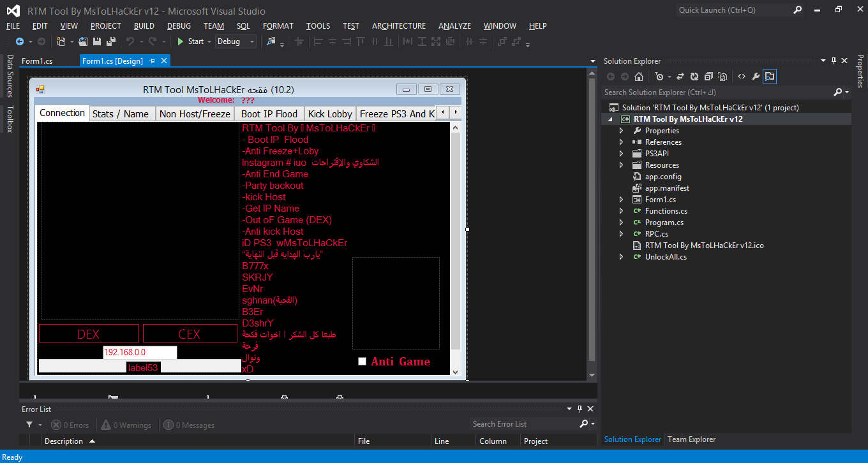
Task: Click the form tab strip's right scroll arrow
Action: [456, 112]
